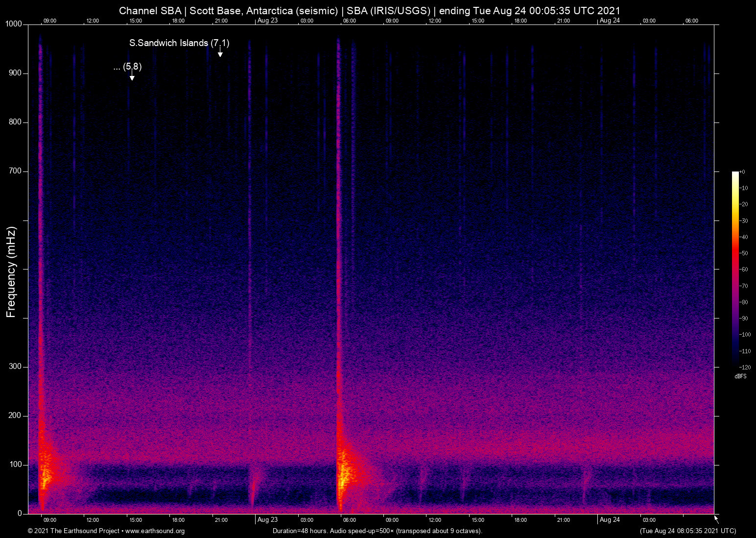Select the dBFS label under the colorbar
This screenshot has width=756, height=538.
tap(741, 376)
